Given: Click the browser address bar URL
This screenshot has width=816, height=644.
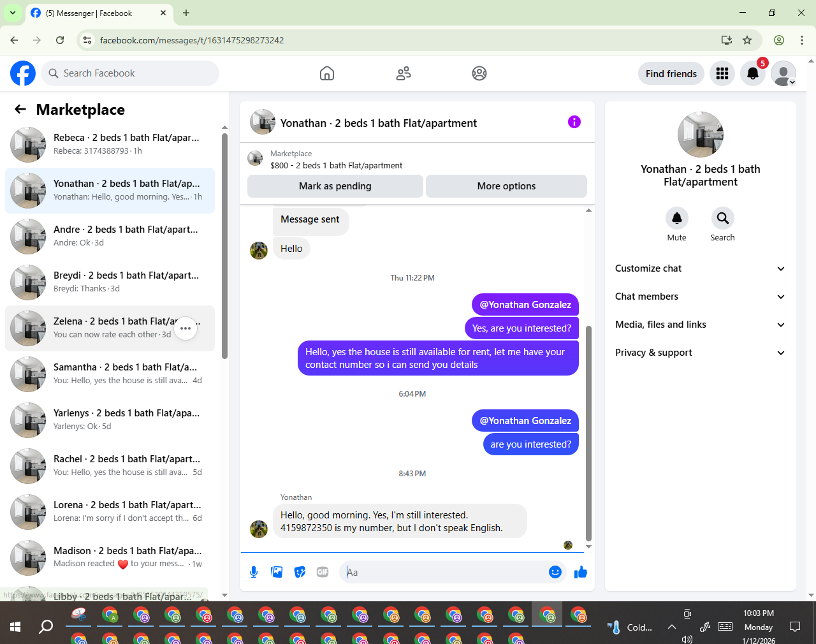Looking at the screenshot, I should click(x=192, y=40).
